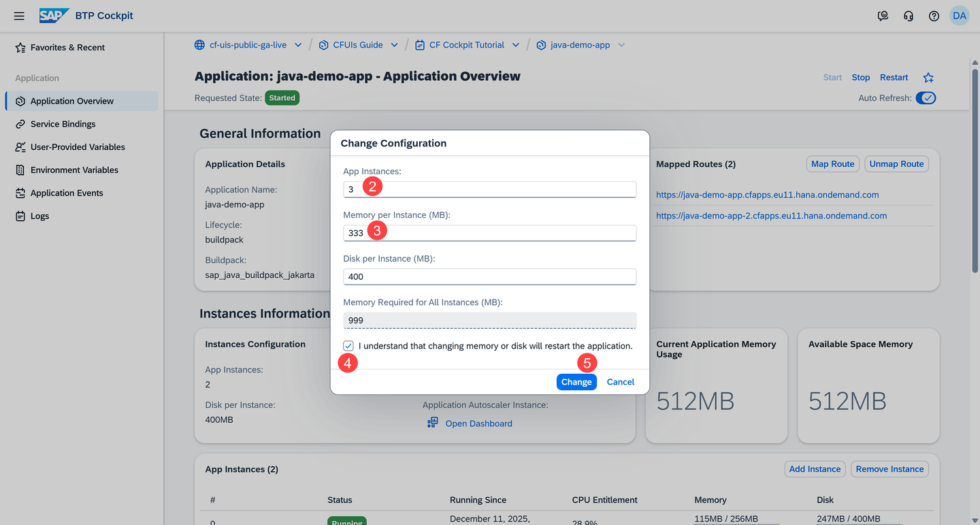Cancel the Change Configuration dialog
Viewport: 980px width, 525px height.
(621, 382)
